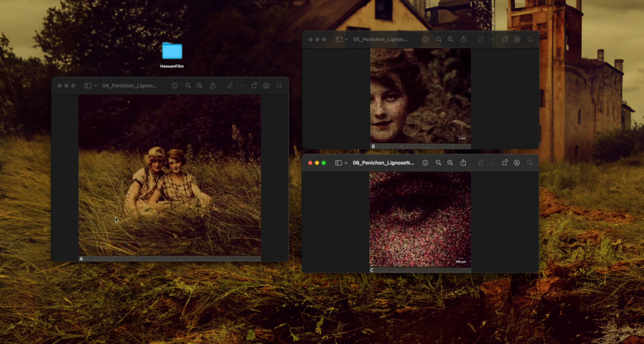The width and height of the screenshot is (644, 344).
Task: Select the HessenFilm folder on the desktop
Action: tap(172, 51)
